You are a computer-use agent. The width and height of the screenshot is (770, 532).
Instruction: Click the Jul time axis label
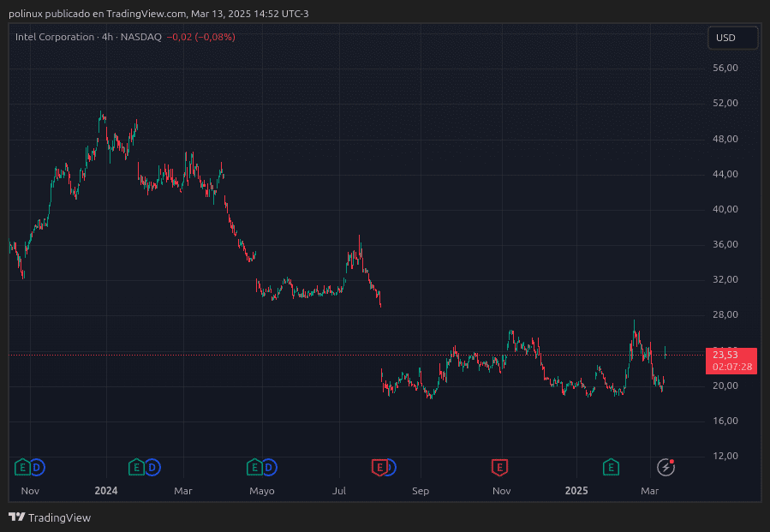point(339,491)
